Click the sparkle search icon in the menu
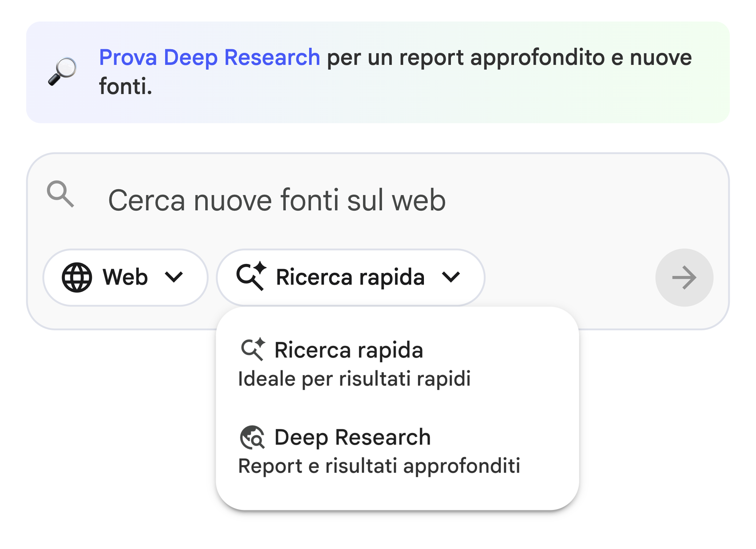Screen dimensions: 756x549 point(253,350)
